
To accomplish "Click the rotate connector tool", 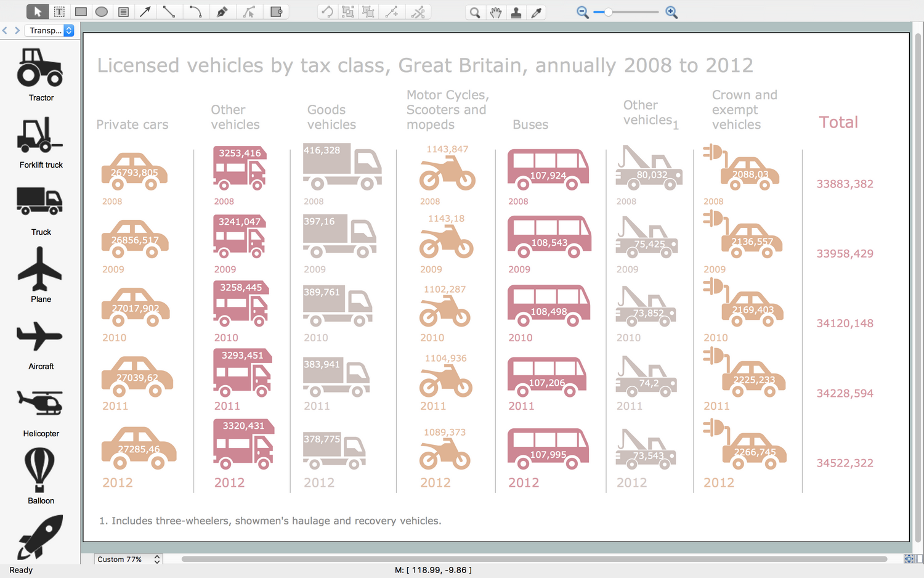I will [x=328, y=12].
